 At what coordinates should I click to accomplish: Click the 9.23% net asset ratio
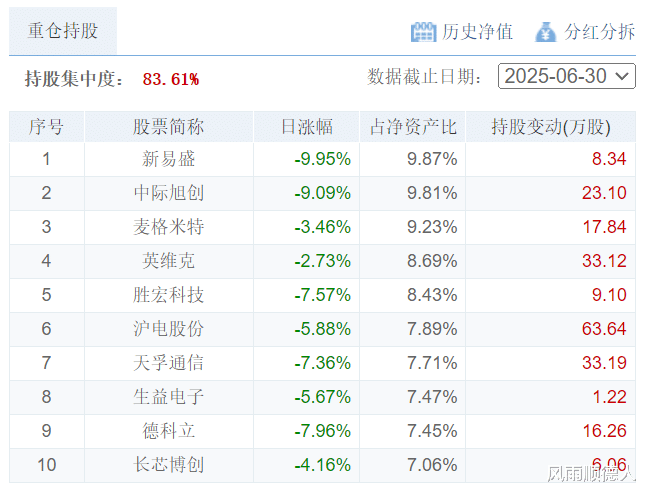click(432, 227)
